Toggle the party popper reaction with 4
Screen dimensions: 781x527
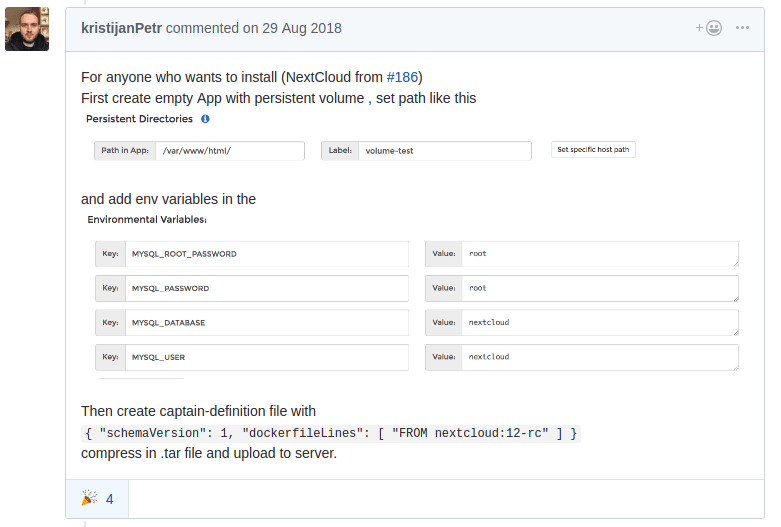[x=97, y=498]
